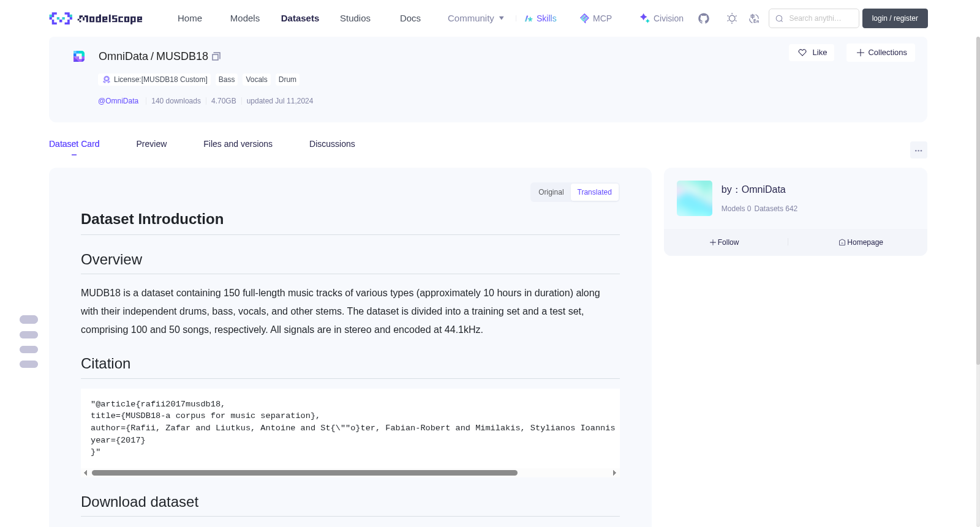Select the Dataset Card tab
Viewport: 980px width, 527px height.
[74, 144]
